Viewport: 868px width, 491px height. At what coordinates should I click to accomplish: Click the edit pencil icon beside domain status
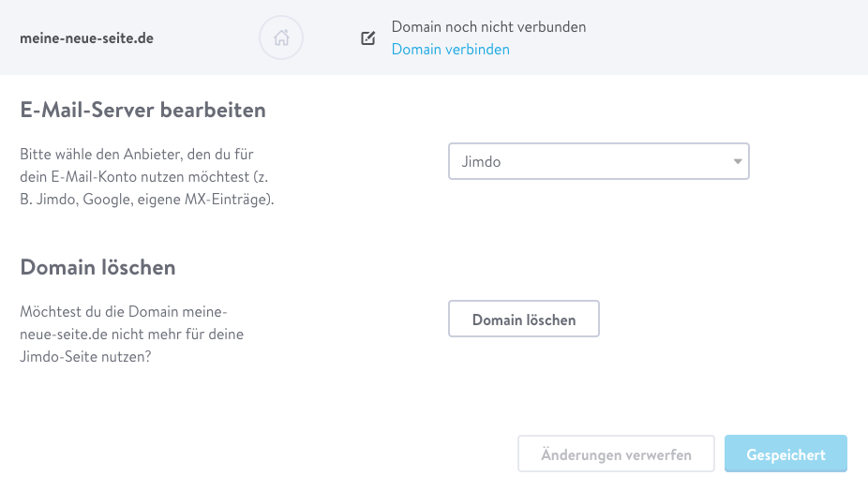tap(368, 37)
